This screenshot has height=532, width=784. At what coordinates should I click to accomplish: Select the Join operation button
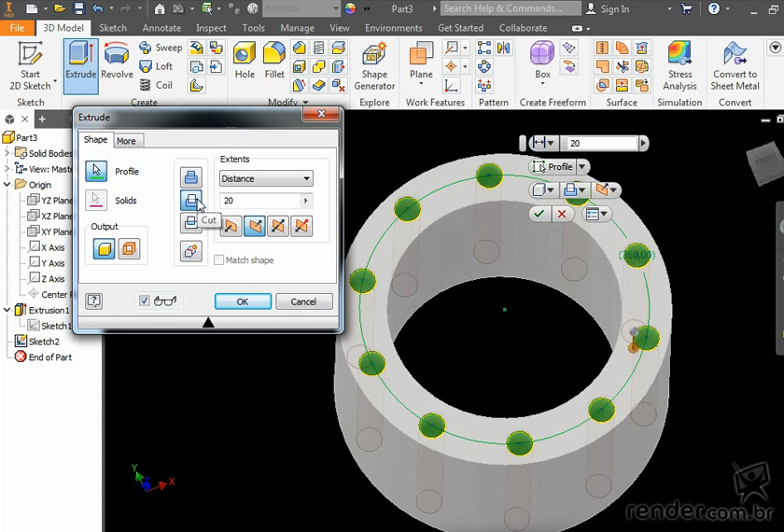(190, 177)
